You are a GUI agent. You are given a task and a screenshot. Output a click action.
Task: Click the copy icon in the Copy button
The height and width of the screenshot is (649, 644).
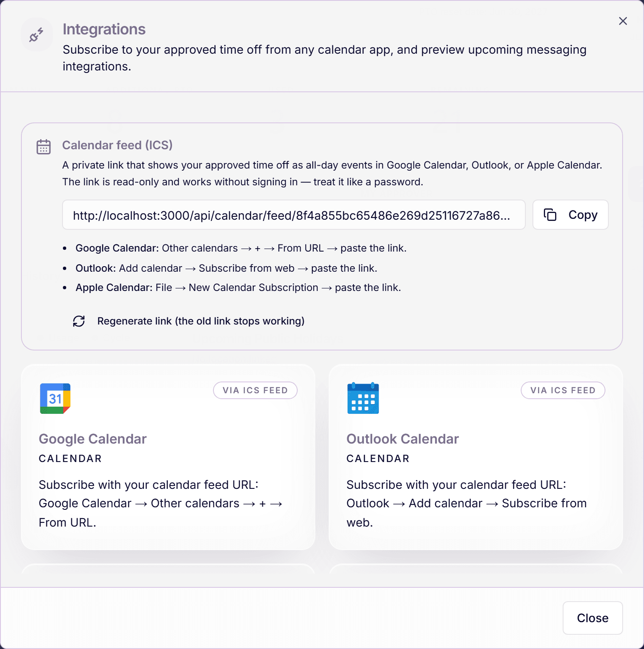(550, 215)
